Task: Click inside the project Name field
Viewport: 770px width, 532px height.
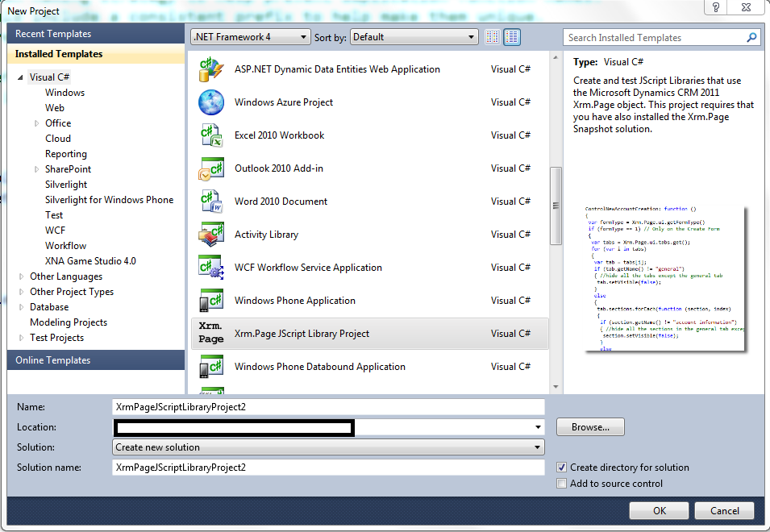Action: tap(323, 406)
